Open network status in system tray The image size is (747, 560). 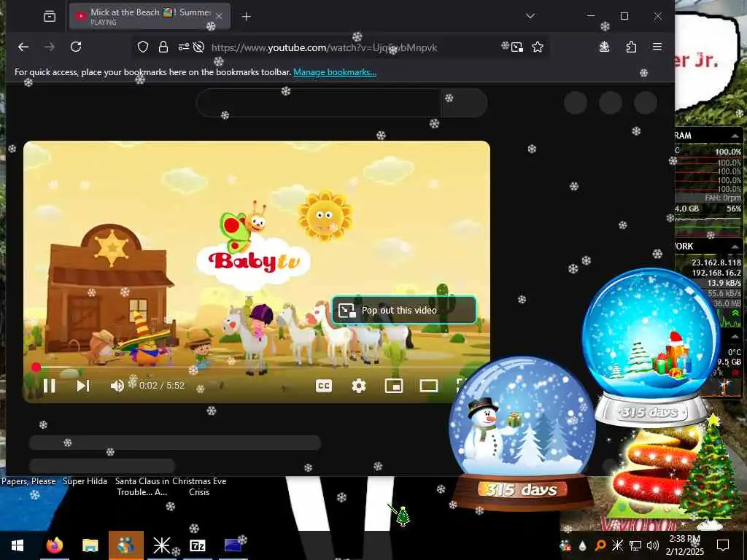[x=635, y=545]
